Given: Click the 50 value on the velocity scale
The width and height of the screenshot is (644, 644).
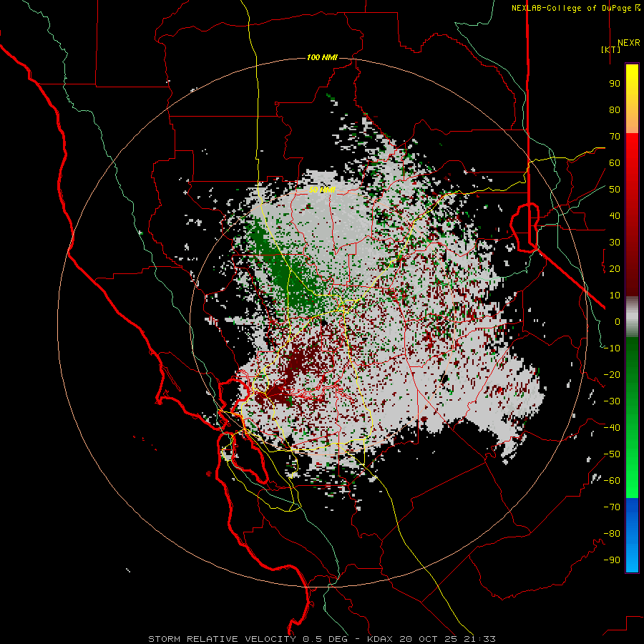Looking at the screenshot, I should coord(615,190).
